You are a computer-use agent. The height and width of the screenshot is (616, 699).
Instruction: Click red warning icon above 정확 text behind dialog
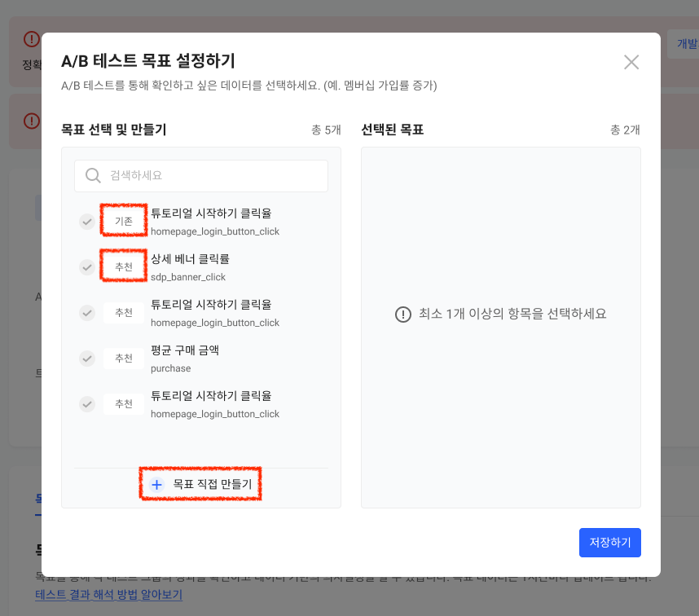(32, 39)
